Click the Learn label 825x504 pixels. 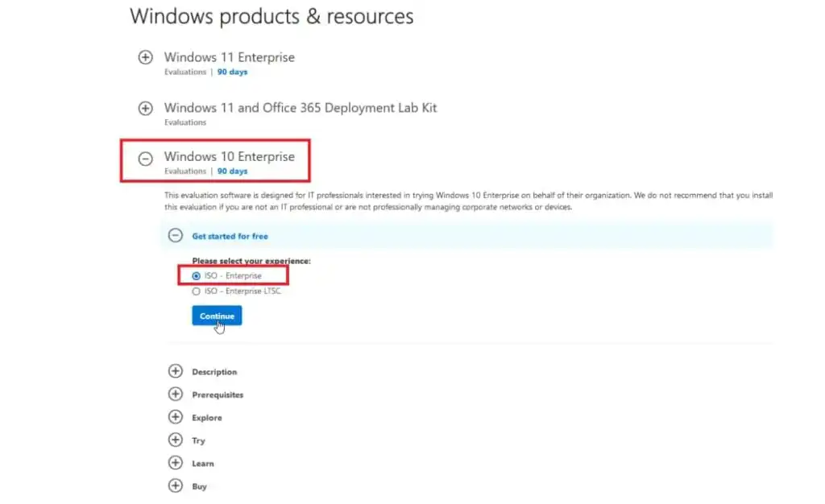202,464
